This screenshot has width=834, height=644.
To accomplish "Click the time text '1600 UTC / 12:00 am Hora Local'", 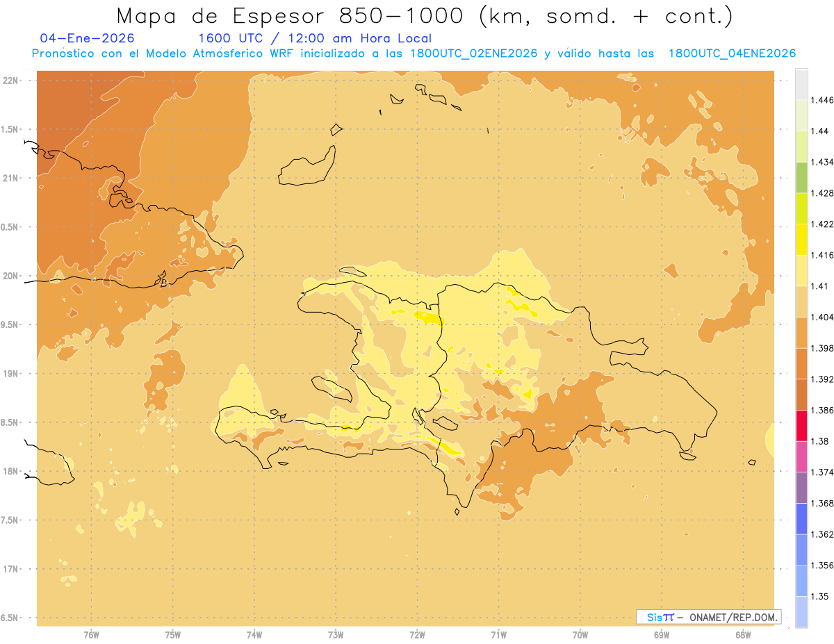I will pyautogui.click(x=315, y=38).
